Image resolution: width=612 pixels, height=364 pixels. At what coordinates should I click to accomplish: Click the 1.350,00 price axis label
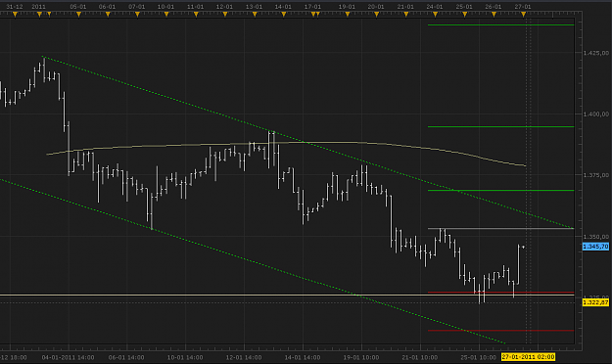(595, 237)
